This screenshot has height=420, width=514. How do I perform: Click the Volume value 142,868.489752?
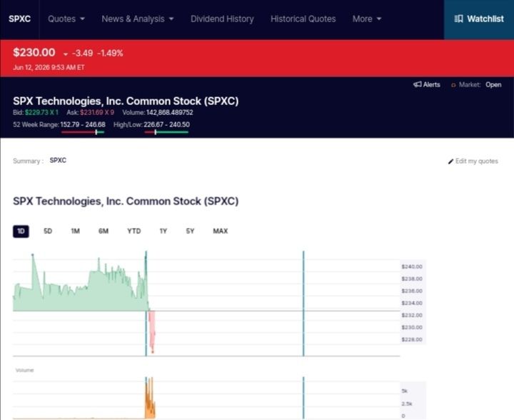169,112
